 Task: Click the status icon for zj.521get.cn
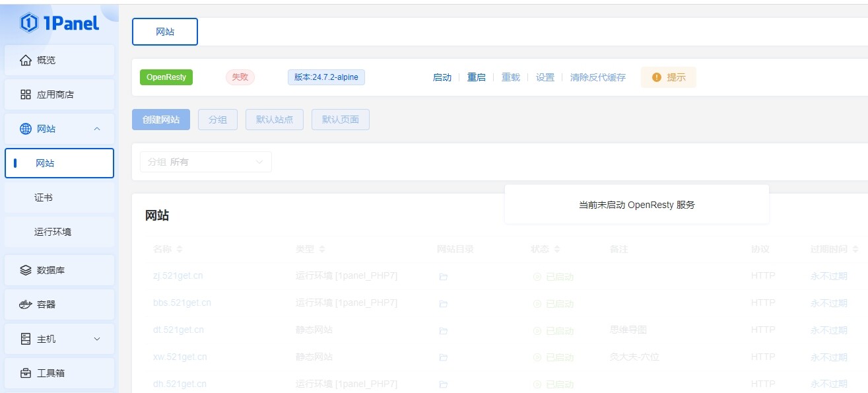click(537, 277)
